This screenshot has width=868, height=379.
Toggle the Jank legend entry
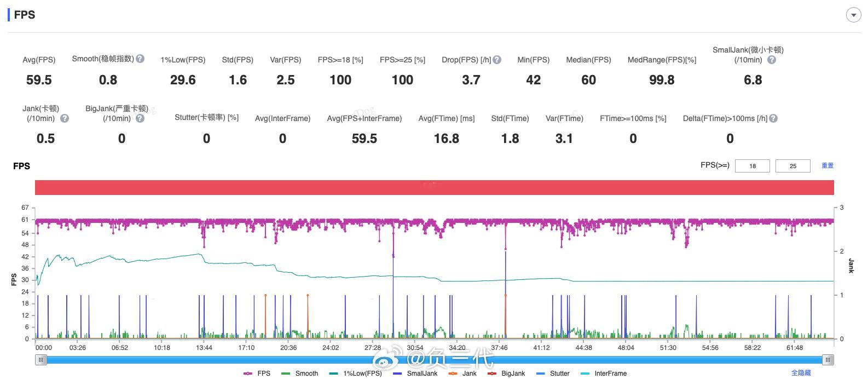coord(462,374)
